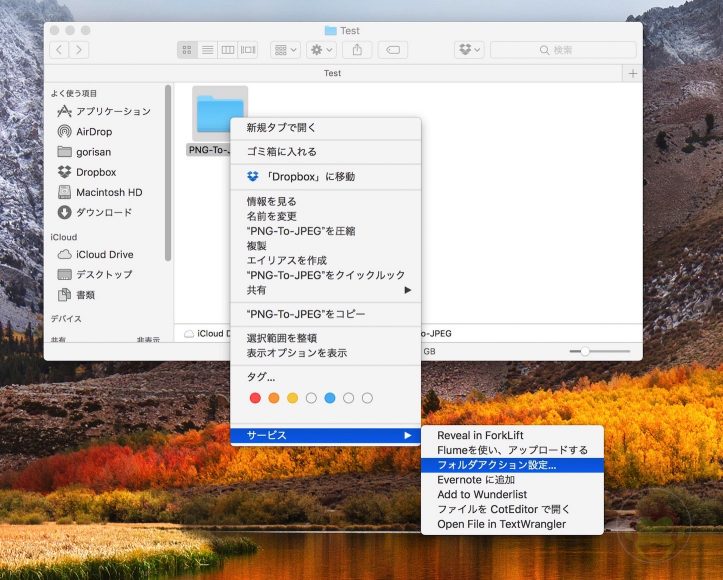
Task: Apply the yellow tag color
Action: pyautogui.click(x=292, y=398)
